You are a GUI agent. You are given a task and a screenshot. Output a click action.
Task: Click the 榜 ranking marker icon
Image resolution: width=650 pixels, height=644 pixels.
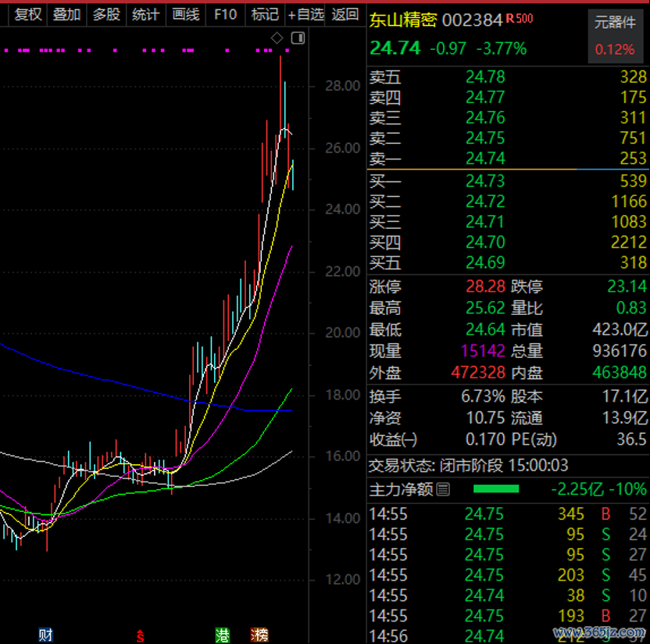(x=259, y=635)
